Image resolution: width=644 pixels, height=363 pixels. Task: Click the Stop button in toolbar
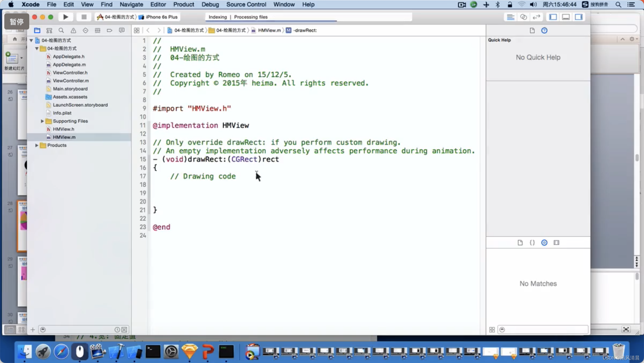click(x=84, y=17)
